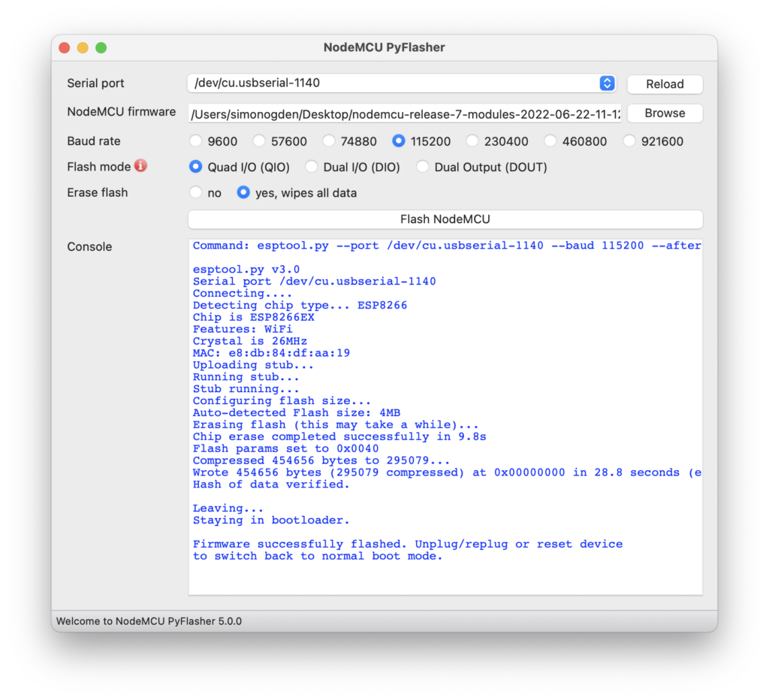
Task: Close the NodeMCU PyFlasher window
Action: (65, 47)
